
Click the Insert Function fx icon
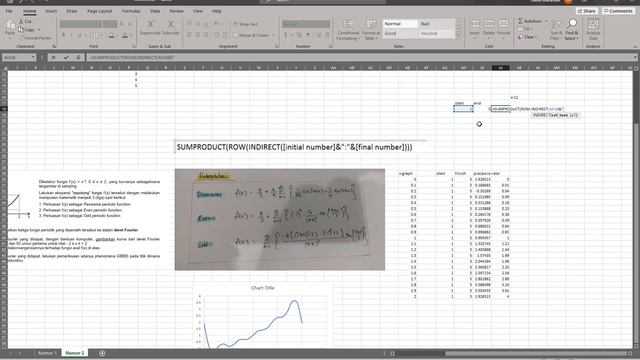(78, 58)
